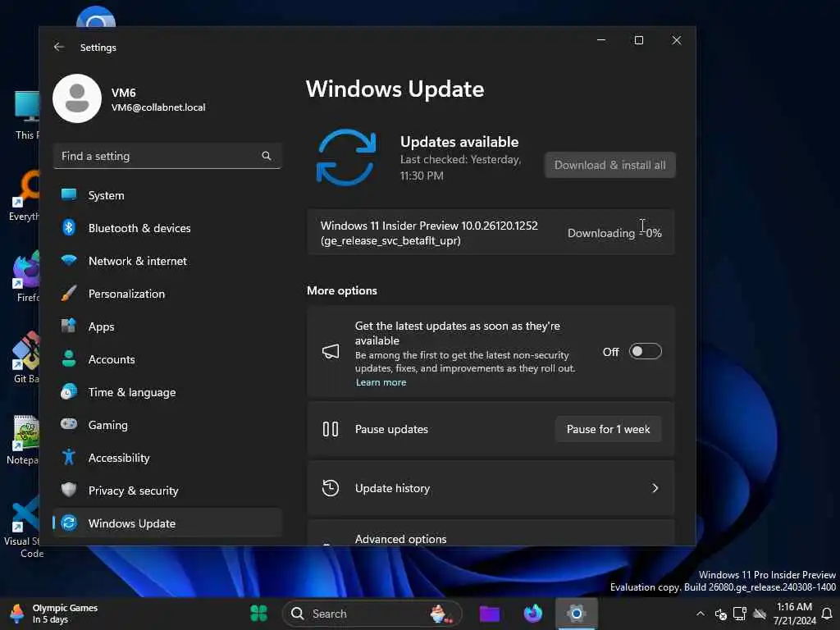Click the Personalization paintbrush icon

tap(69, 293)
